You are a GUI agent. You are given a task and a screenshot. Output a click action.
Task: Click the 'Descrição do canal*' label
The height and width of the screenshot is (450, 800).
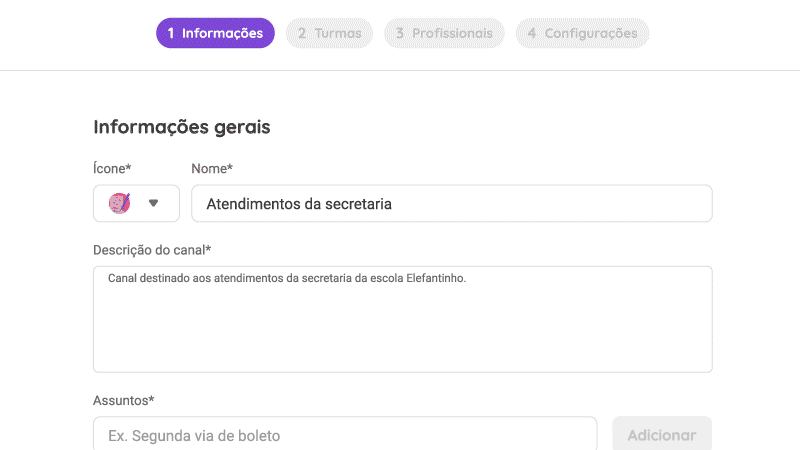[x=152, y=250]
